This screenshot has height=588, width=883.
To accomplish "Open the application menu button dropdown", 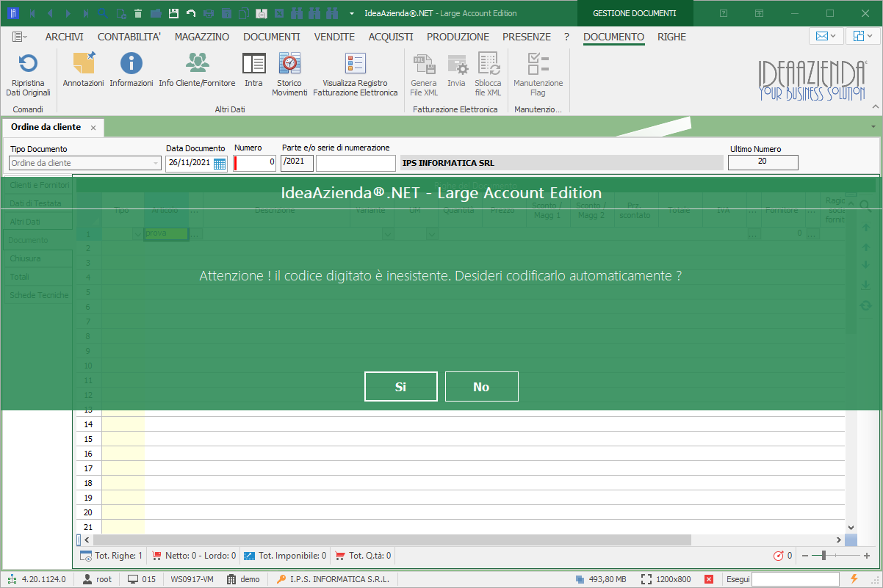I will (x=20, y=37).
